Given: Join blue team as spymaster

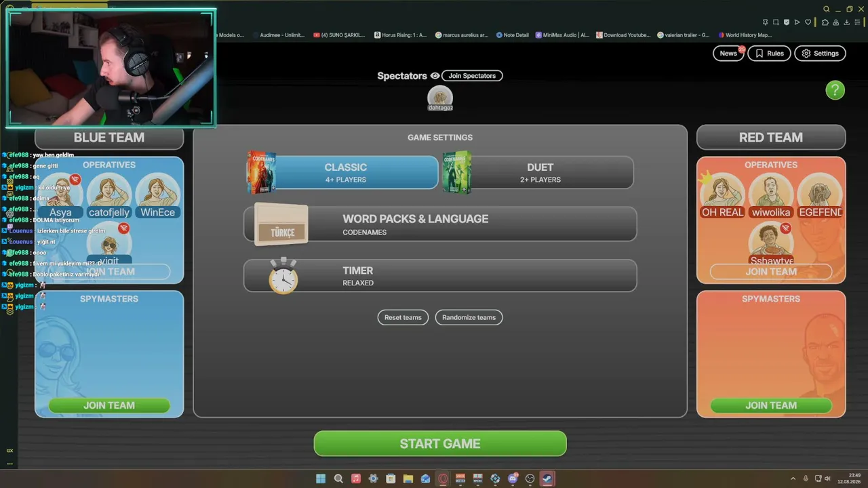Looking at the screenshot, I should coord(109,405).
